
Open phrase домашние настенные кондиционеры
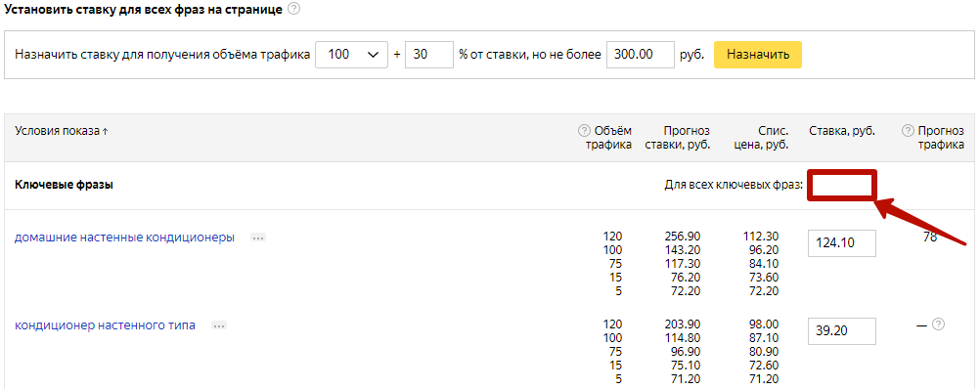(124, 238)
